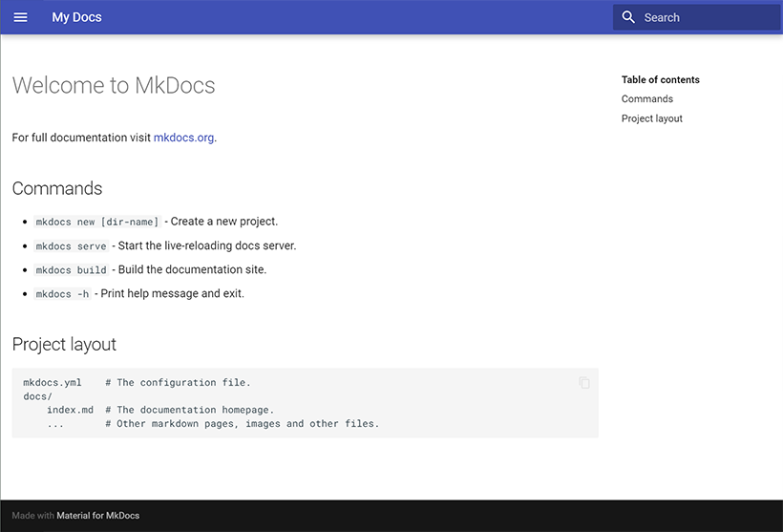Viewport: 783px width, 532px height.
Task: Click the Commands section heading
Action: pos(57,188)
